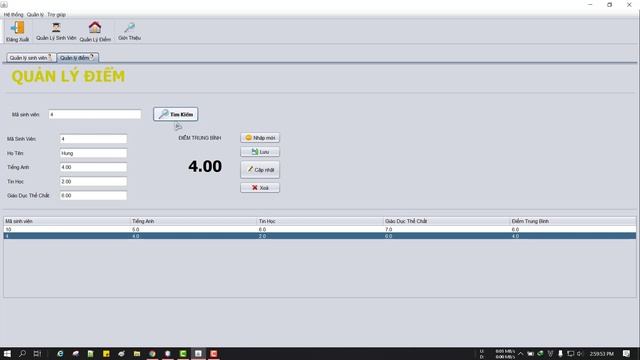The height and width of the screenshot is (360, 640).
Task: Open Quản Lý Sinh Viên from toolbar
Action: point(56,31)
